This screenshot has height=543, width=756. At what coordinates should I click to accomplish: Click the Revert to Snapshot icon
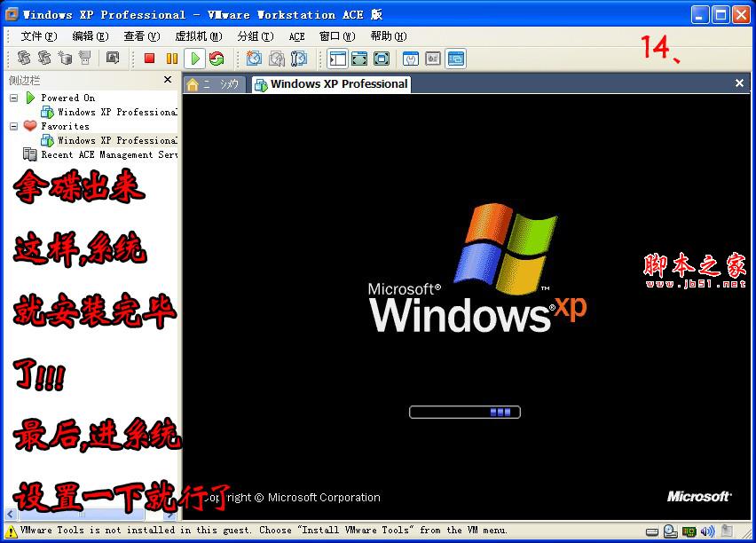(x=277, y=59)
